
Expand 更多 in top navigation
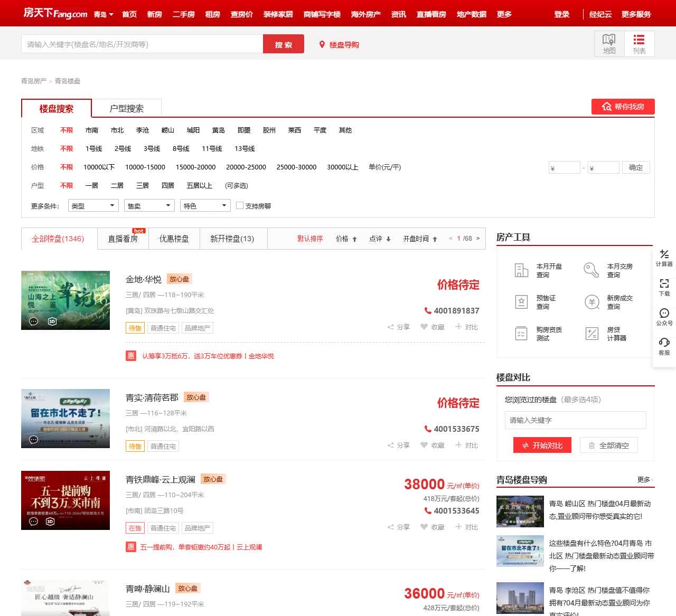[504, 14]
